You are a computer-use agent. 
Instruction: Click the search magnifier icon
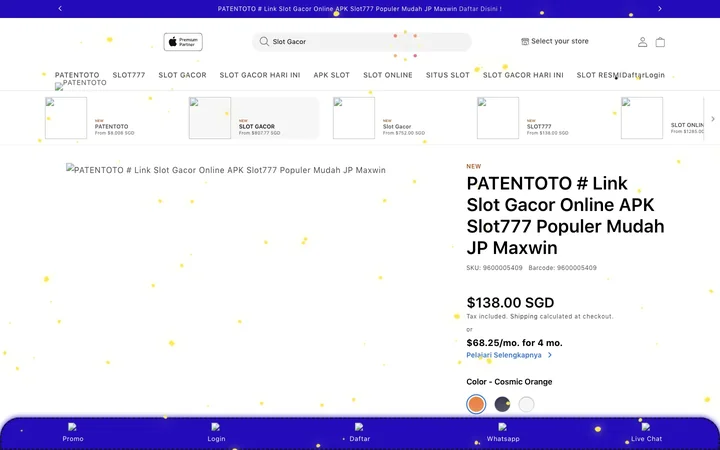coord(264,41)
